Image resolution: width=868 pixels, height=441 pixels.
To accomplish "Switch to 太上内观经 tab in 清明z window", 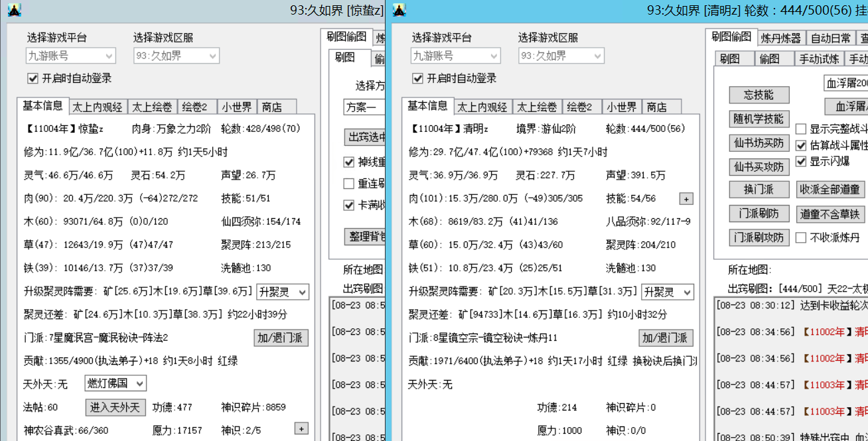I will (482, 107).
